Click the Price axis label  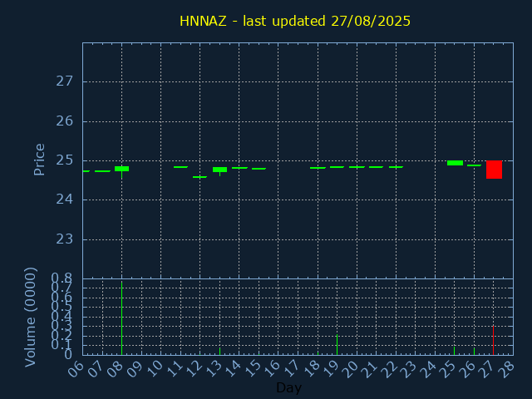pos(39,160)
